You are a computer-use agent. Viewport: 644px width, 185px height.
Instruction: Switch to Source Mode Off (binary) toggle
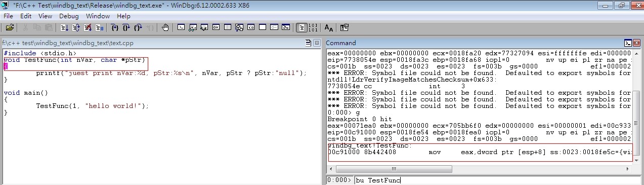pos(313,27)
